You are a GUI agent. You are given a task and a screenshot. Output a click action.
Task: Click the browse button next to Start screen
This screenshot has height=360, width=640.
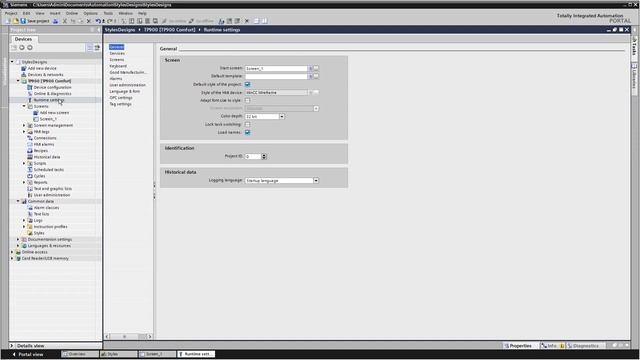[316, 69]
